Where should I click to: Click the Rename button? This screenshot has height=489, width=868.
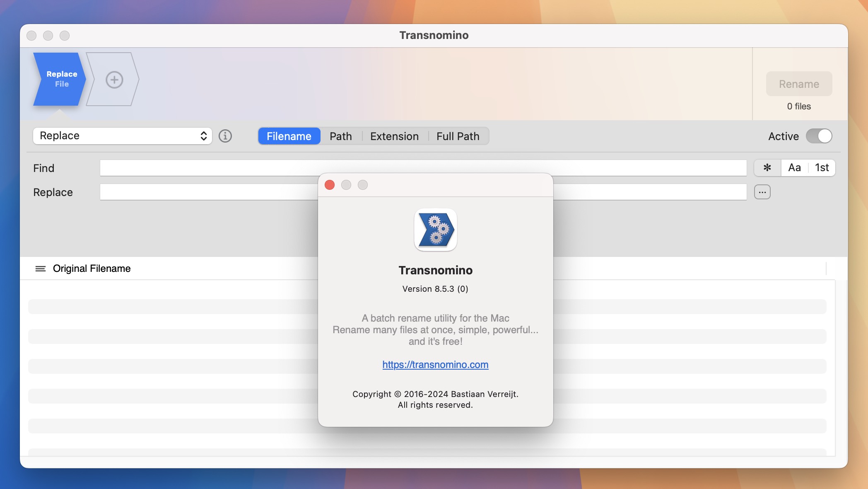click(799, 84)
